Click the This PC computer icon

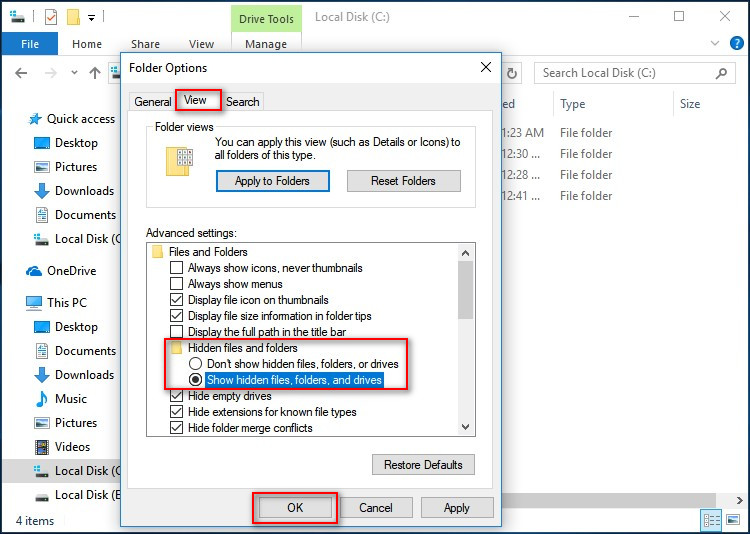(34, 303)
